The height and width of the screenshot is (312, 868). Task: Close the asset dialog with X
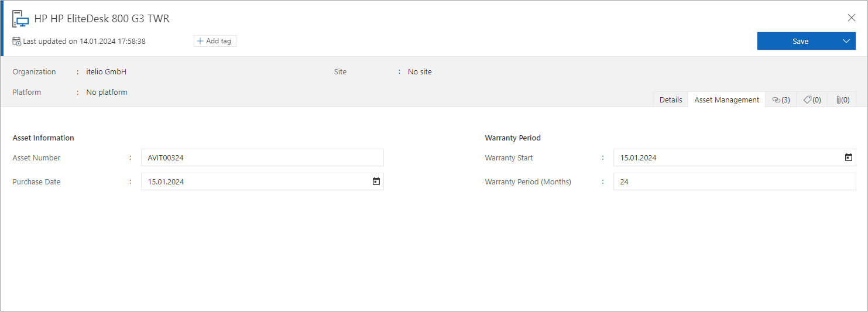[x=852, y=18]
